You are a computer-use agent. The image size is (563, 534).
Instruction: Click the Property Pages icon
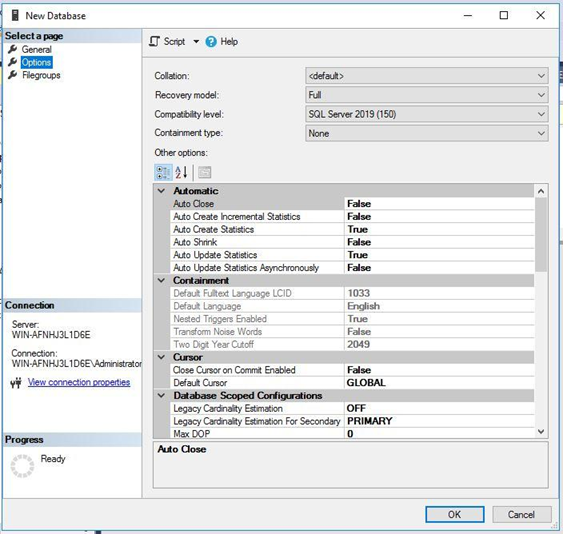(x=204, y=172)
